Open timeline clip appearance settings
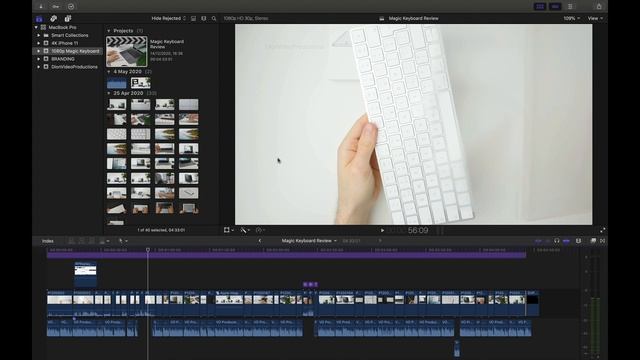Viewport: 640px width, 360px height. tap(578, 241)
